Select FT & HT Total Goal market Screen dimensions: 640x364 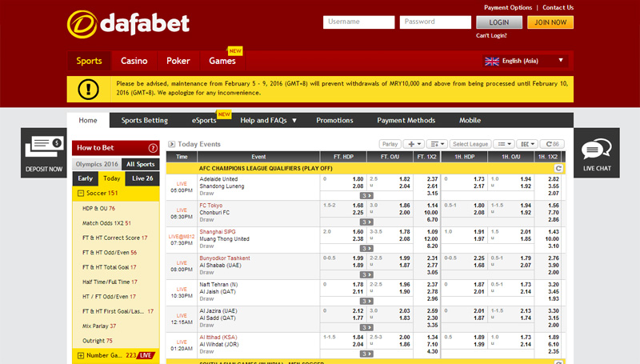(110, 267)
